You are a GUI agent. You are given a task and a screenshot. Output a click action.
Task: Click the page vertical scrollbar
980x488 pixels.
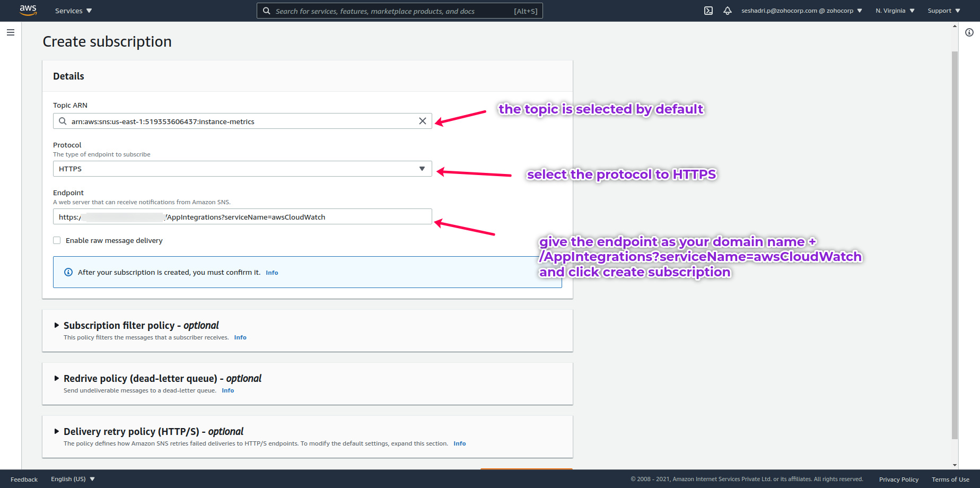click(x=955, y=245)
